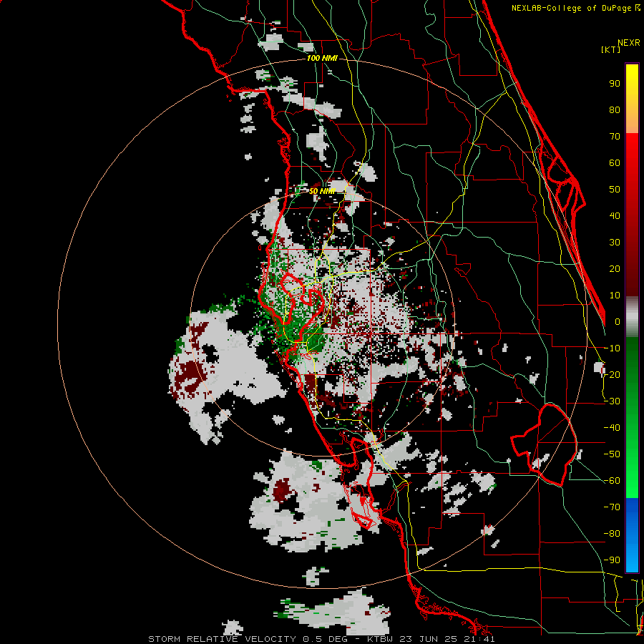Screen dimensions: 644x644
Task: Click the [KT] units label
Action: pyautogui.click(x=611, y=49)
